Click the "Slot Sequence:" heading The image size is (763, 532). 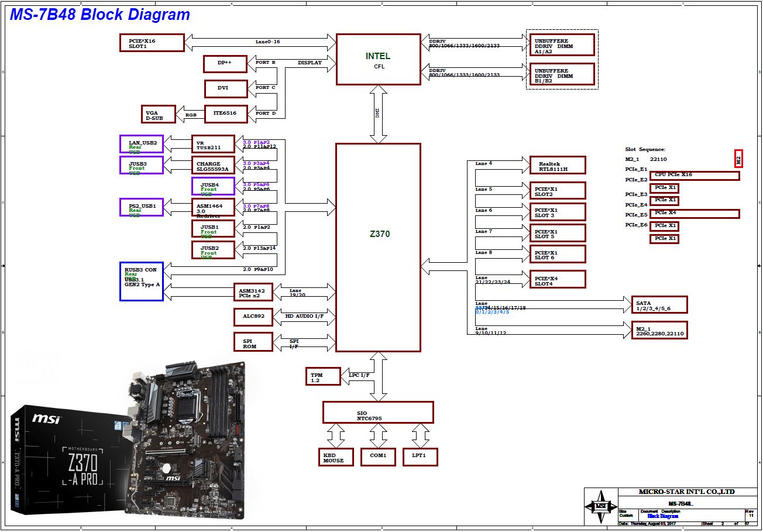pyautogui.click(x=645, y=150)
